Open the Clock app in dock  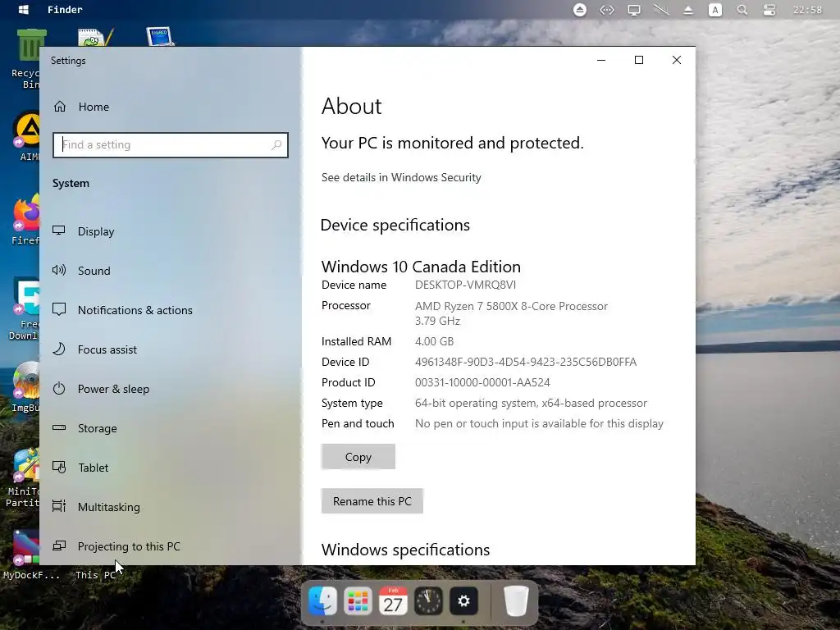click(x=428, y=601)
